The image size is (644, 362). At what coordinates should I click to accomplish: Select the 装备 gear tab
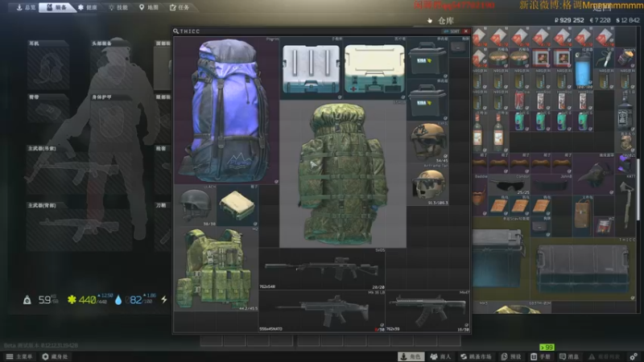coord(56,7)
